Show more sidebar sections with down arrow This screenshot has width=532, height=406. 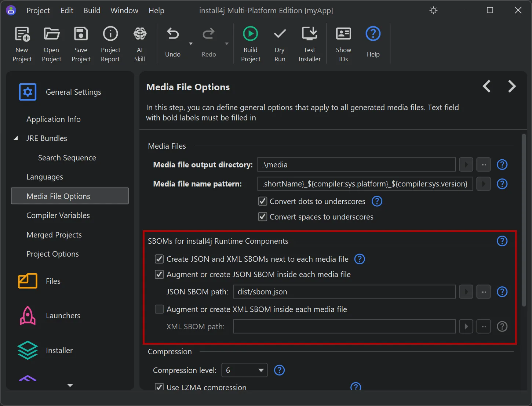point(70,385)
